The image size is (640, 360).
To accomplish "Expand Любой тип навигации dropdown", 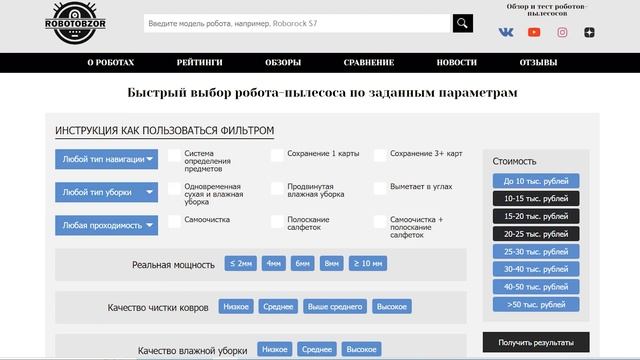I will tap(107, 159).
